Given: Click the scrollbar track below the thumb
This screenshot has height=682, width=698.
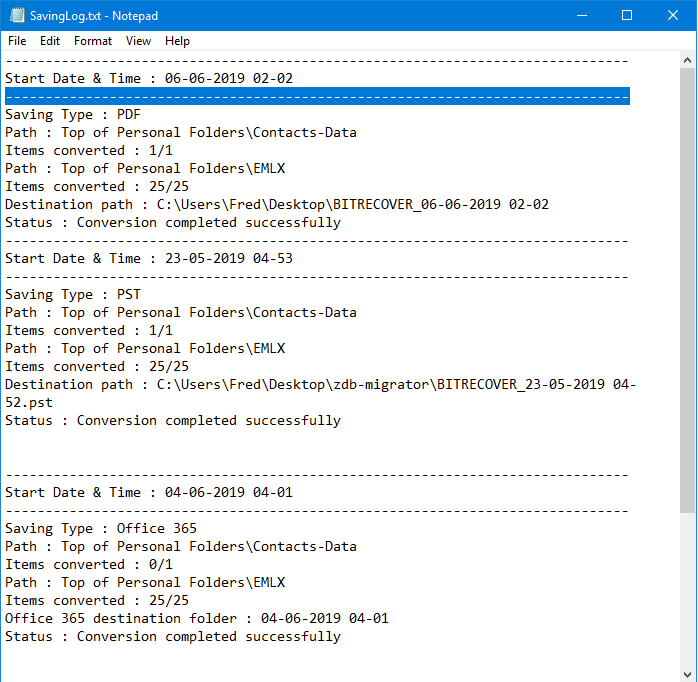Looking at the screenshot, I should click(x=687, y=590).
